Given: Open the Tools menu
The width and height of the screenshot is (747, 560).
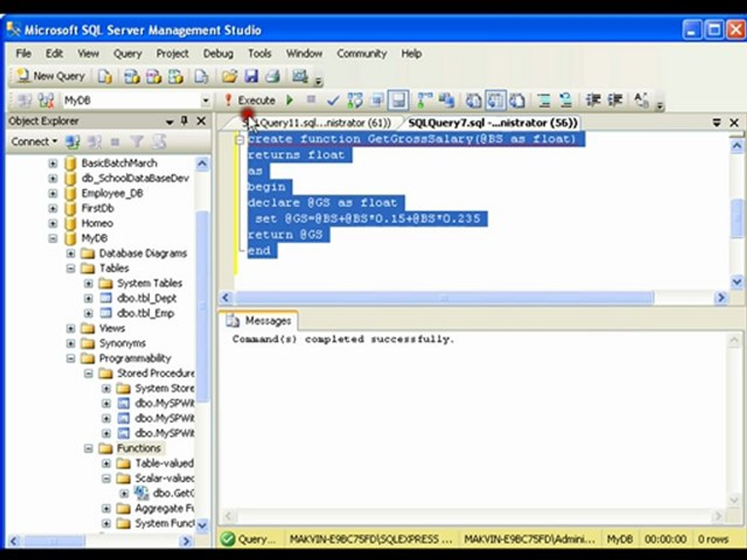Looking at the screenshot, I should coord(259,53).
